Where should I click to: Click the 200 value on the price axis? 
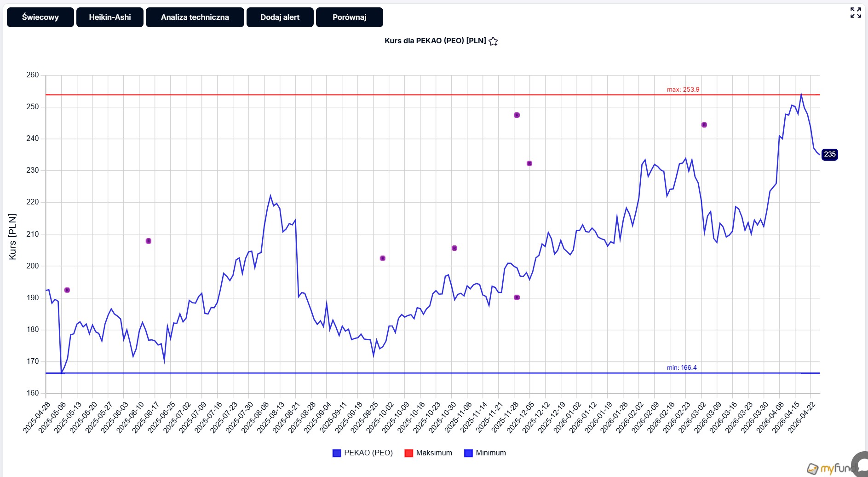(x=33, y=266)
